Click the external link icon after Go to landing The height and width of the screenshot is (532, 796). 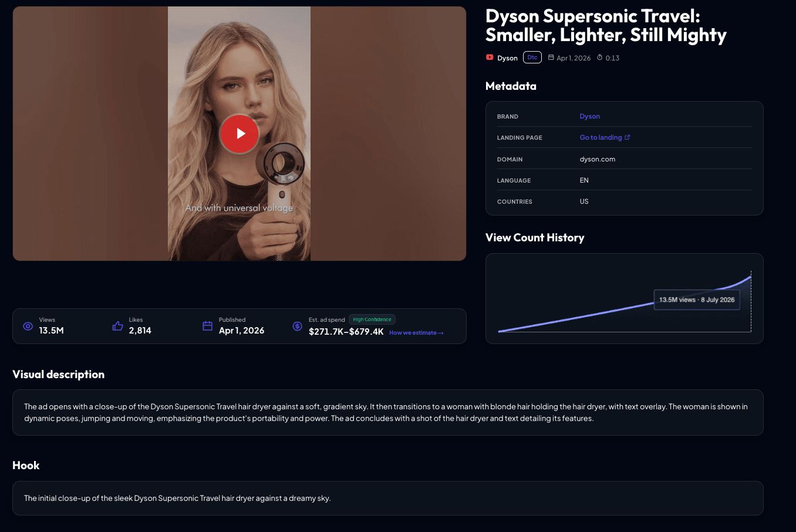pos(628,137)
